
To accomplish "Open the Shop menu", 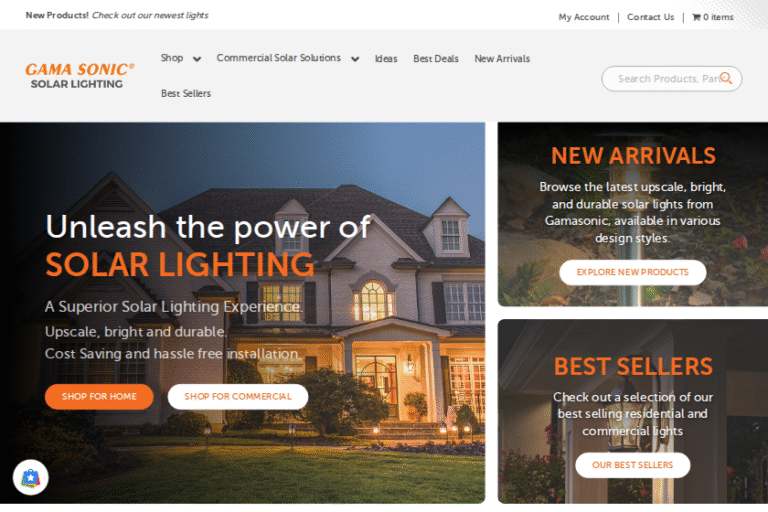I will coord(172,58).
